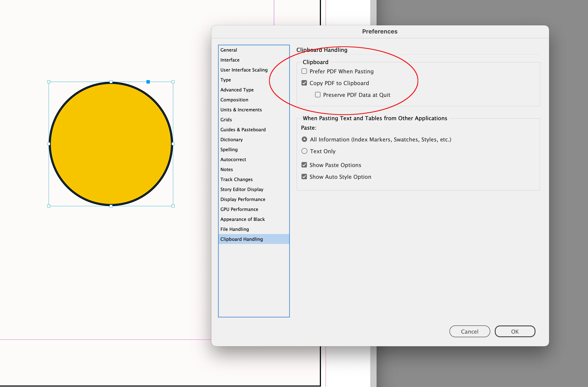
Task: Switch to Interface preferences
Action: click(230, 60)
